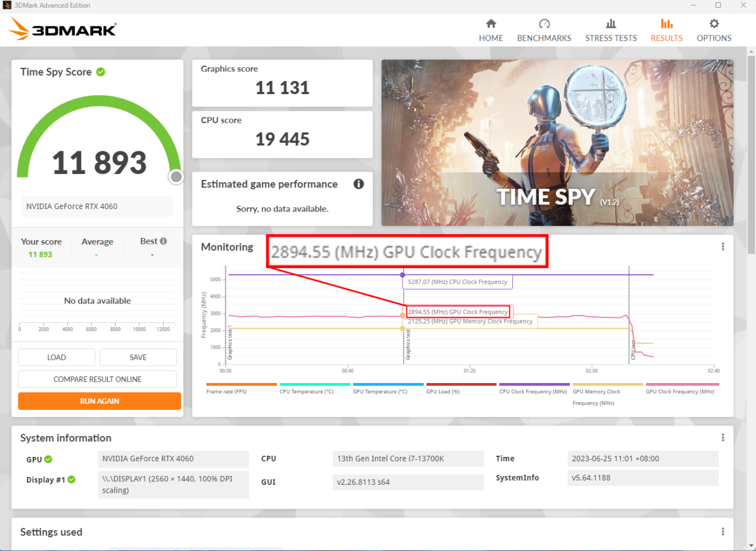Screen dimensions: 756x551
Task: Switch to the Results tab
Action: [666, 30]
